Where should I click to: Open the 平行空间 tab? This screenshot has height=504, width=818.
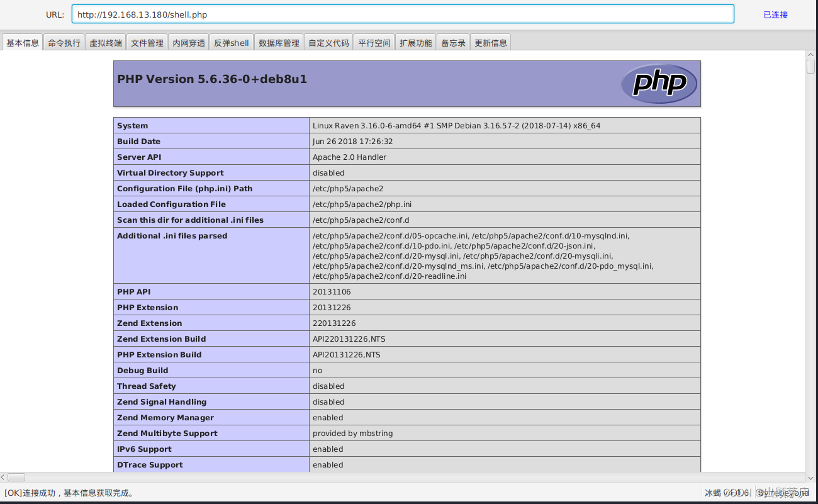point(374,43)
